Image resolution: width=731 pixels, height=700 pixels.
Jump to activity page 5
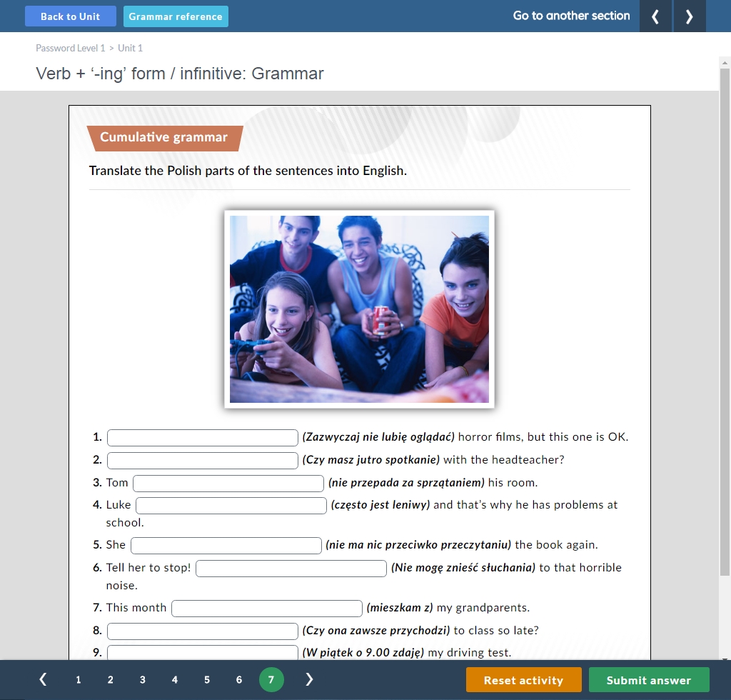207,679
